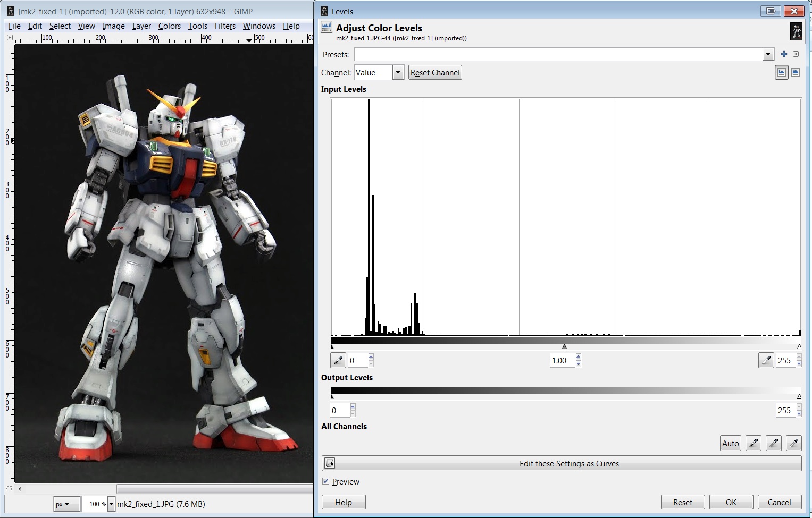Open presets options menu arrow

pos(796,54)
